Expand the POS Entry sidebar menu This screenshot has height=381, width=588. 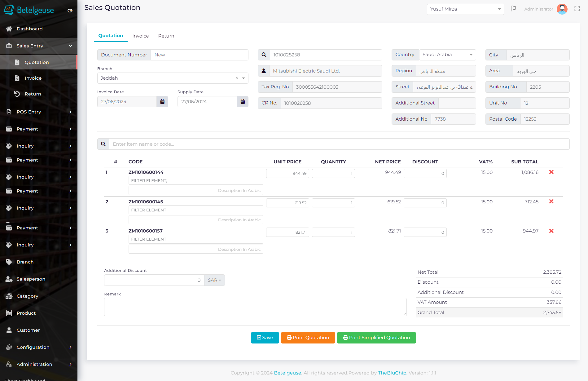[x=39, y=112]
